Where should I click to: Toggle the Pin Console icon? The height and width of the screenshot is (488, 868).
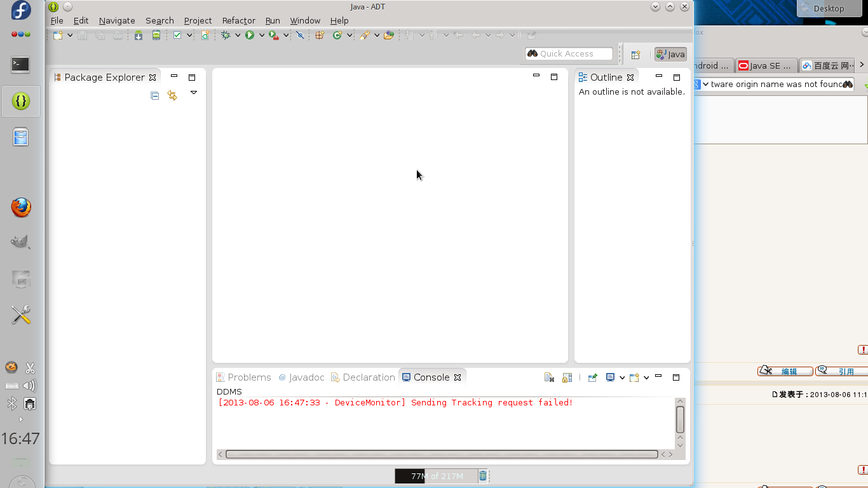tap(592, 377)
